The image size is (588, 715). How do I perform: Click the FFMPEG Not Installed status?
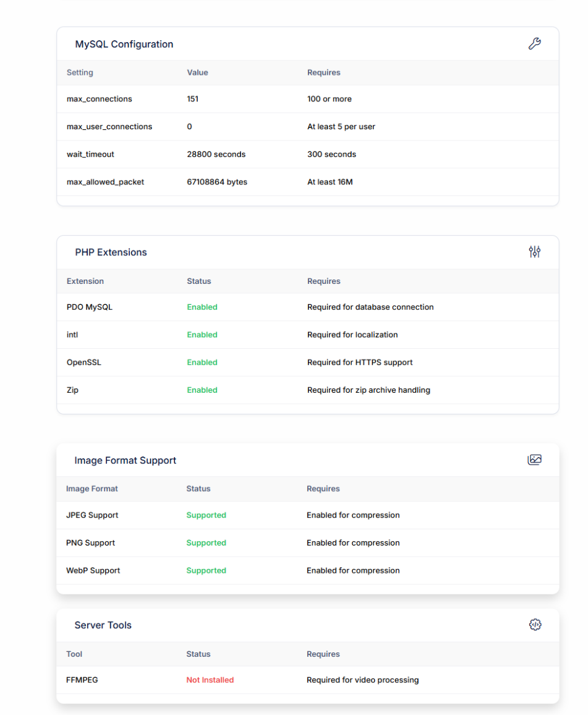click(x=210, y=680)
